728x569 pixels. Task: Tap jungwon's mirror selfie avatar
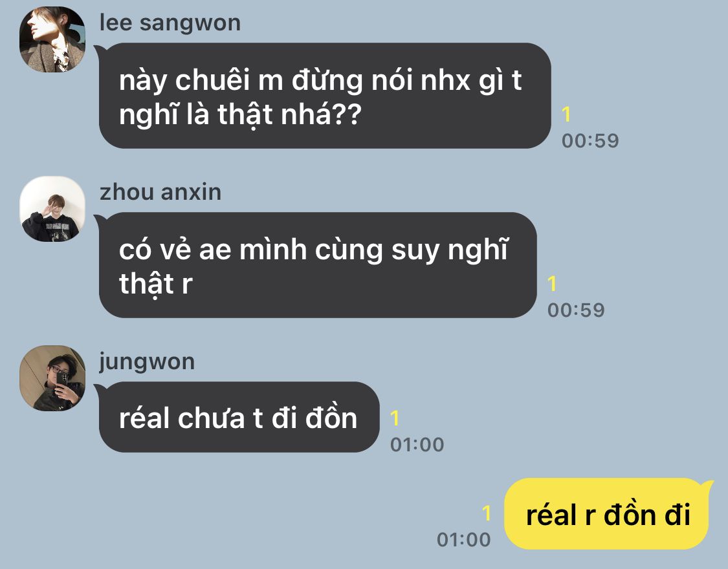pos(52,378)
